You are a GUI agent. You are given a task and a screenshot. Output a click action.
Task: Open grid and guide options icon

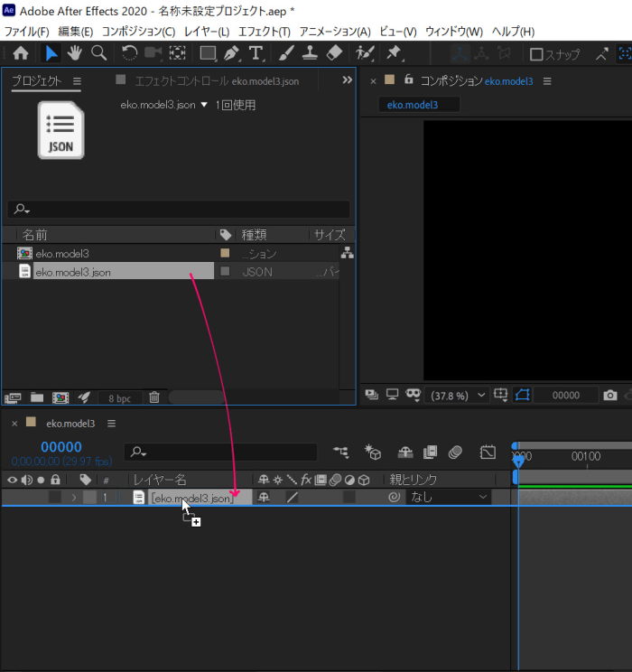tap(500, 395)
